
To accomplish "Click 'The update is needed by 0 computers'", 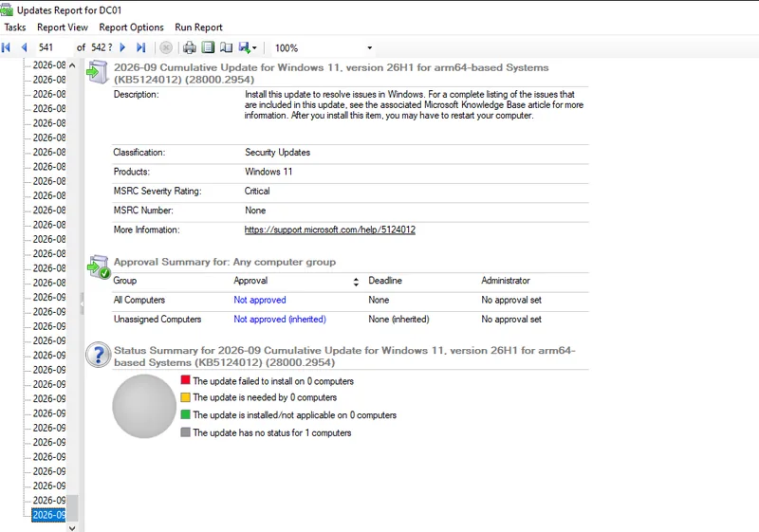I will [265, 397].
